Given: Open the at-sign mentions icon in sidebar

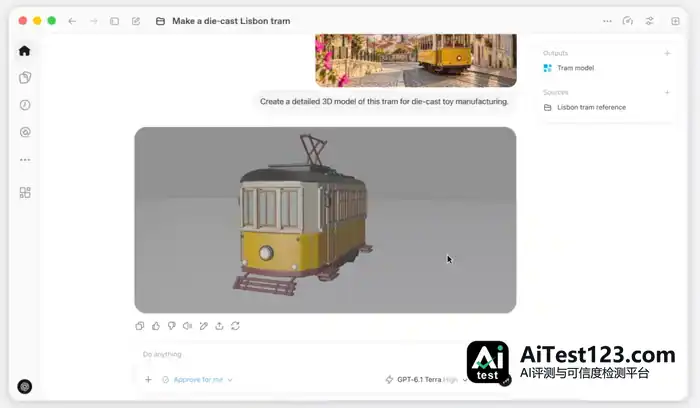Looking at the screenshot, I should click(25, 132).
